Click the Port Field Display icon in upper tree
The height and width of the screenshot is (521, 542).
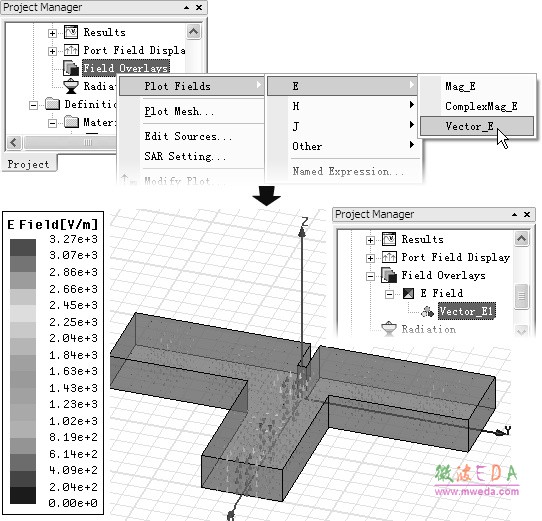tap(71, 50)
